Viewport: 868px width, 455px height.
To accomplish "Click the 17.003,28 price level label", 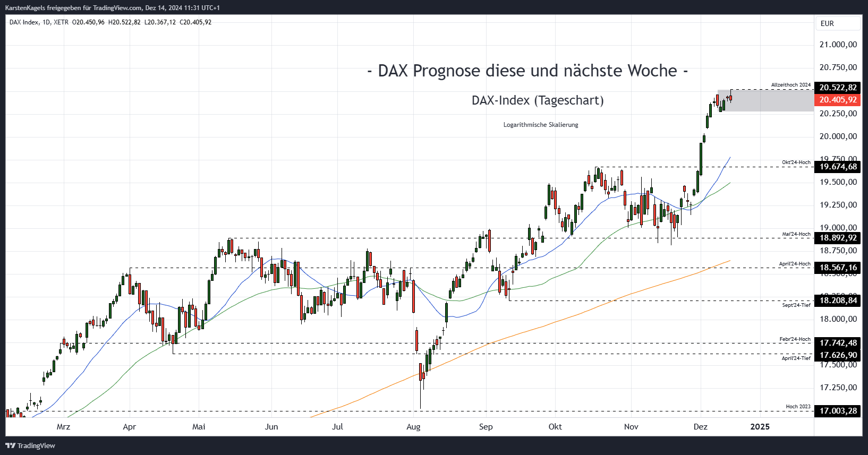I will click(838, 411).
